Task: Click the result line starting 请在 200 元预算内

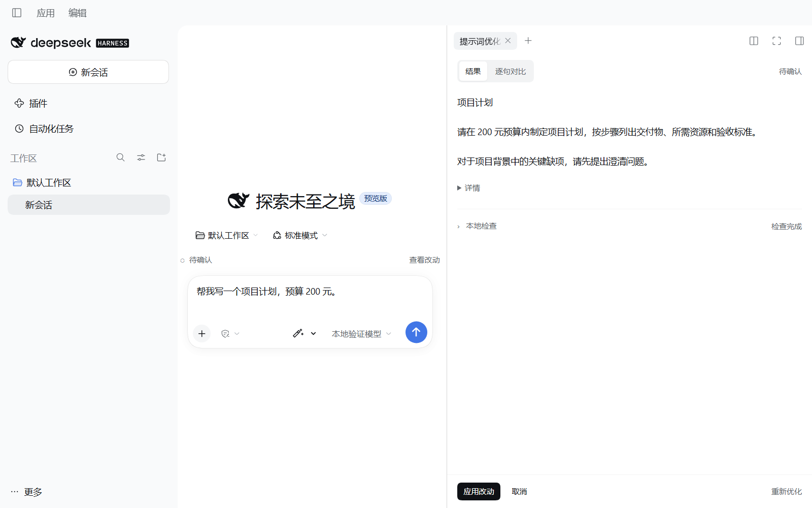Action: click(608, 132)
